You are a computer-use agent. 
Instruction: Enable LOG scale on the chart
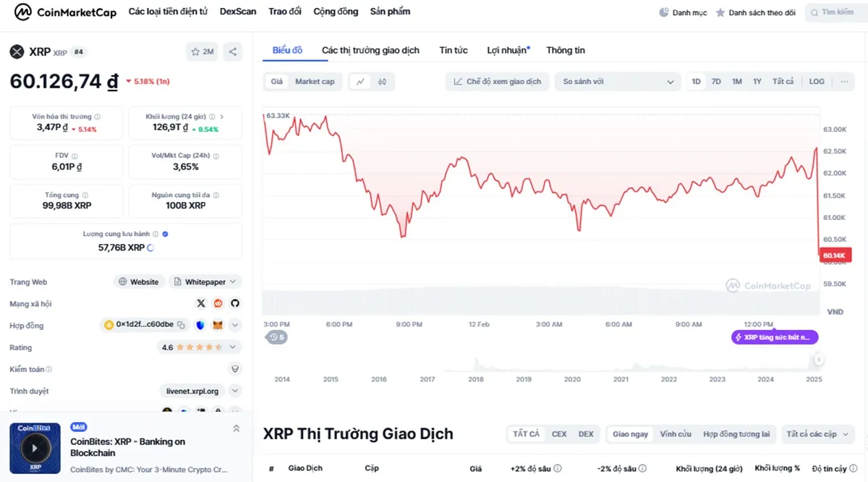(x=816, y=81)
